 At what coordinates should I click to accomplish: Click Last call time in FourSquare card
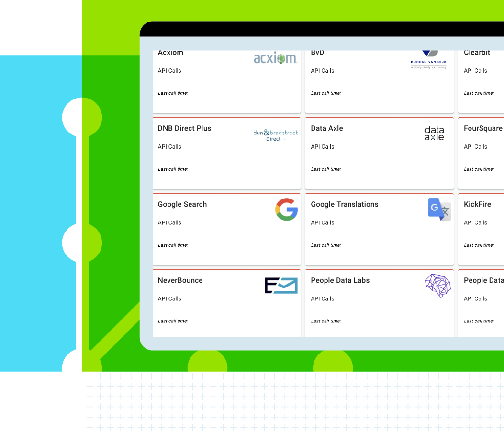pos(479,169)
